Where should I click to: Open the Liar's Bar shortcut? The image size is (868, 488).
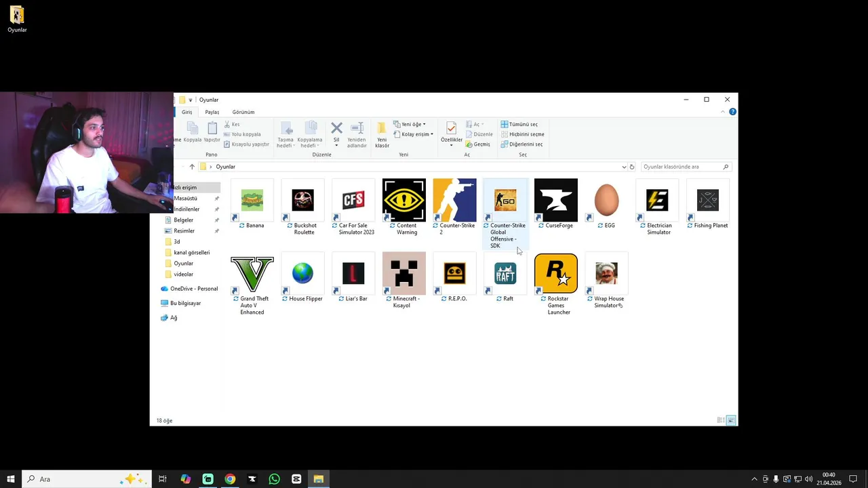point(353,273)
